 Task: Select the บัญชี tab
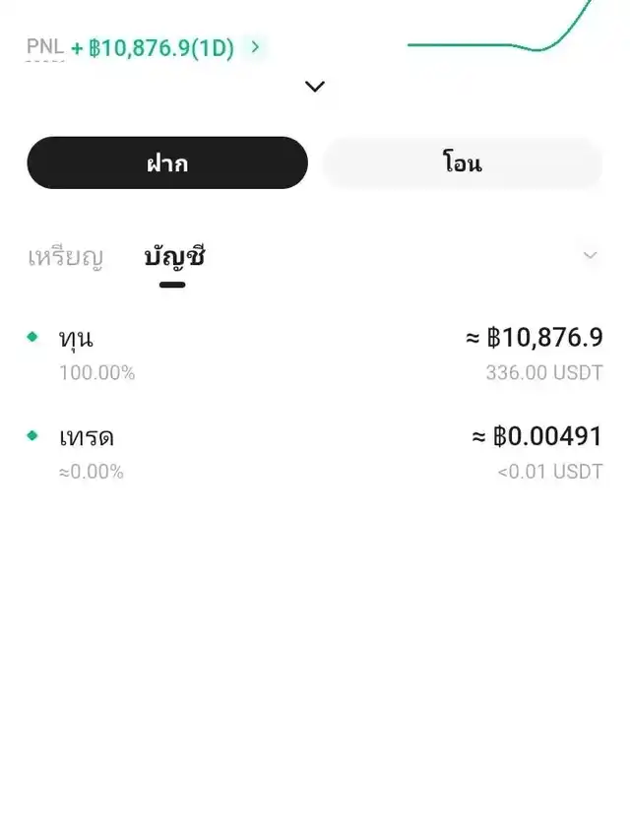(x=173, y=258)
